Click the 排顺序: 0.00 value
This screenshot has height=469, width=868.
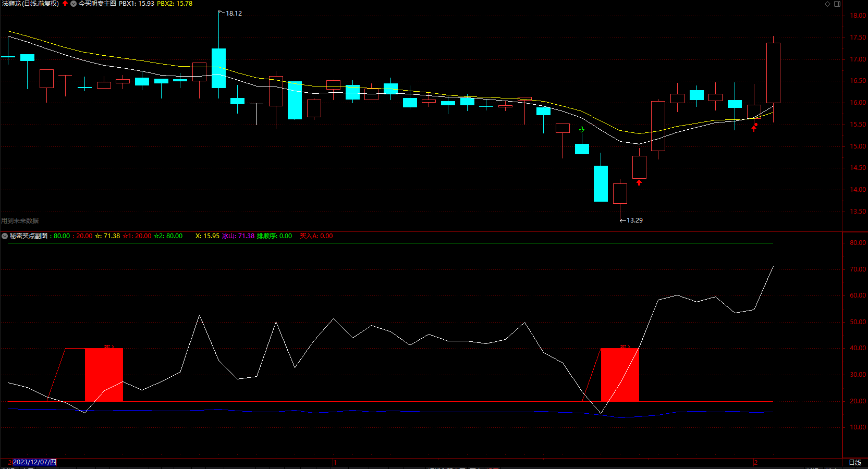pyautogui.click(x=274, y=236)
